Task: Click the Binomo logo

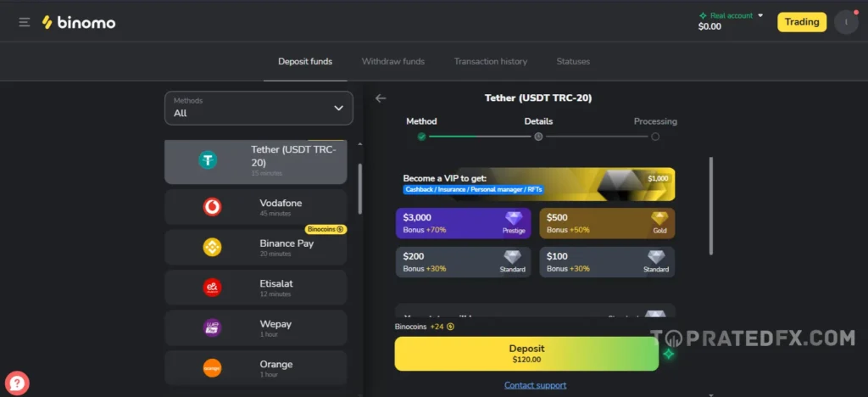Action: (x=79, y=22)
